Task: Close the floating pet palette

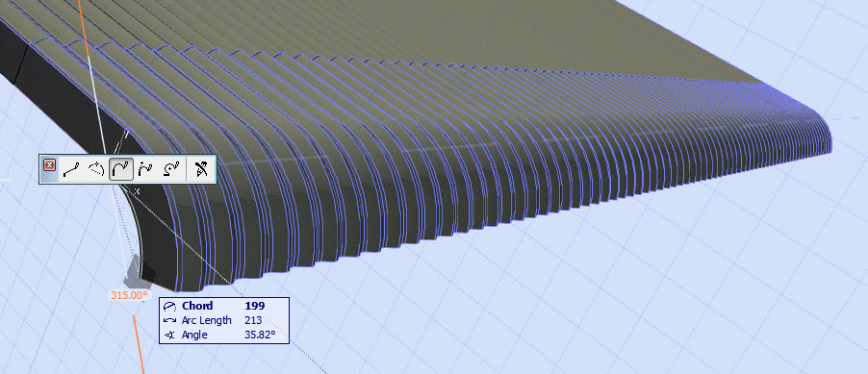Action: tap(49, 164)
